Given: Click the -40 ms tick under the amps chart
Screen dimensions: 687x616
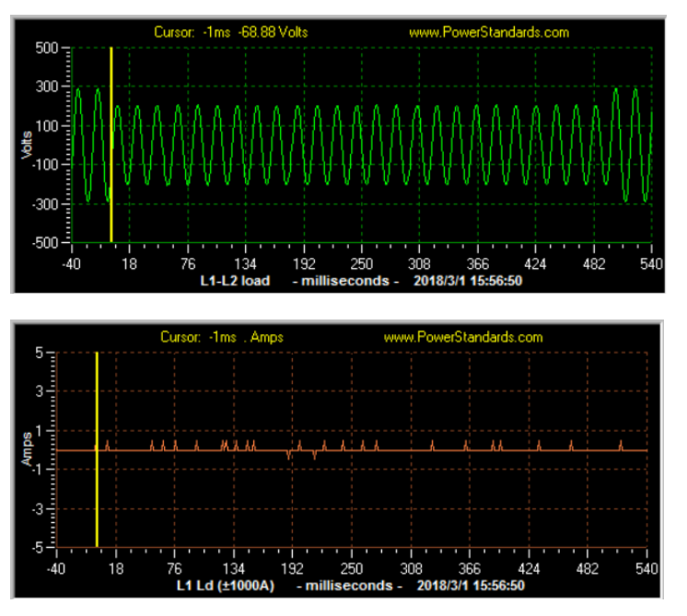Looking at the screenshot, I should [57, 567].
